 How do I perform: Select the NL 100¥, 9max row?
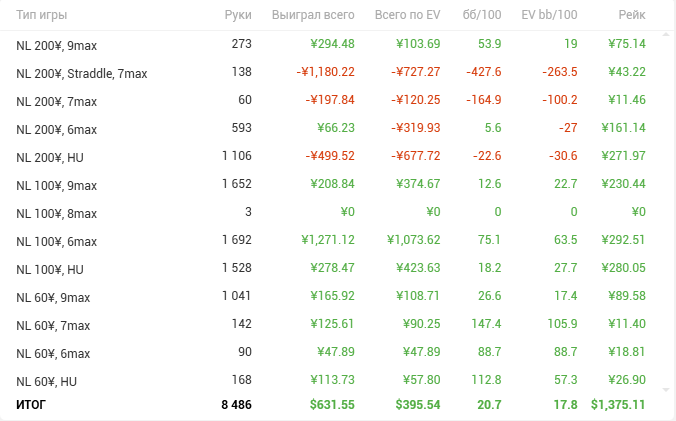[57, 185]
